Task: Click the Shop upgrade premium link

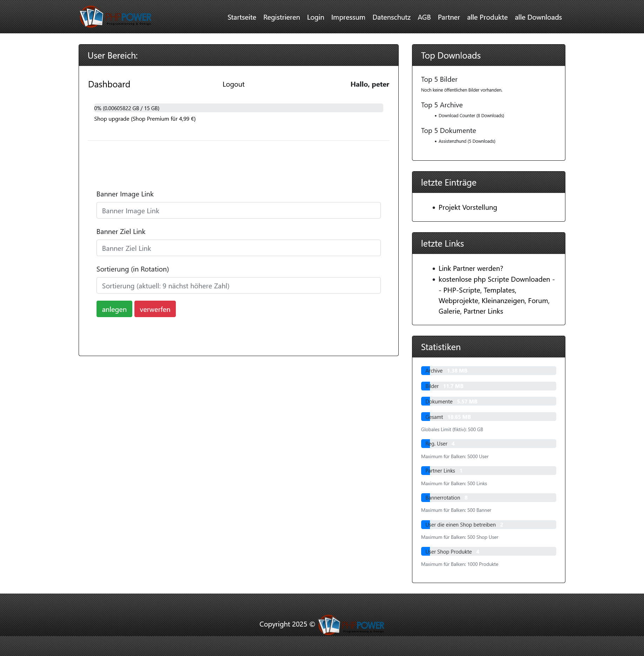Action: pos(145,119)
